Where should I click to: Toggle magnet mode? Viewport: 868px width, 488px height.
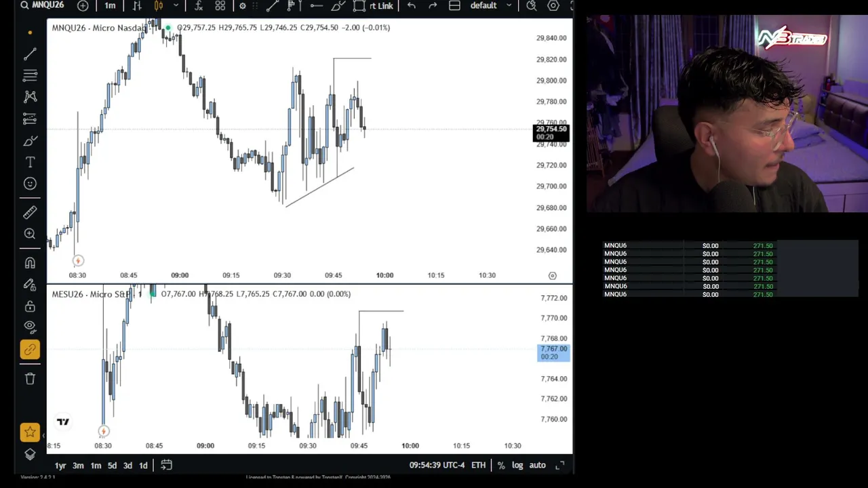click(30, 263)
